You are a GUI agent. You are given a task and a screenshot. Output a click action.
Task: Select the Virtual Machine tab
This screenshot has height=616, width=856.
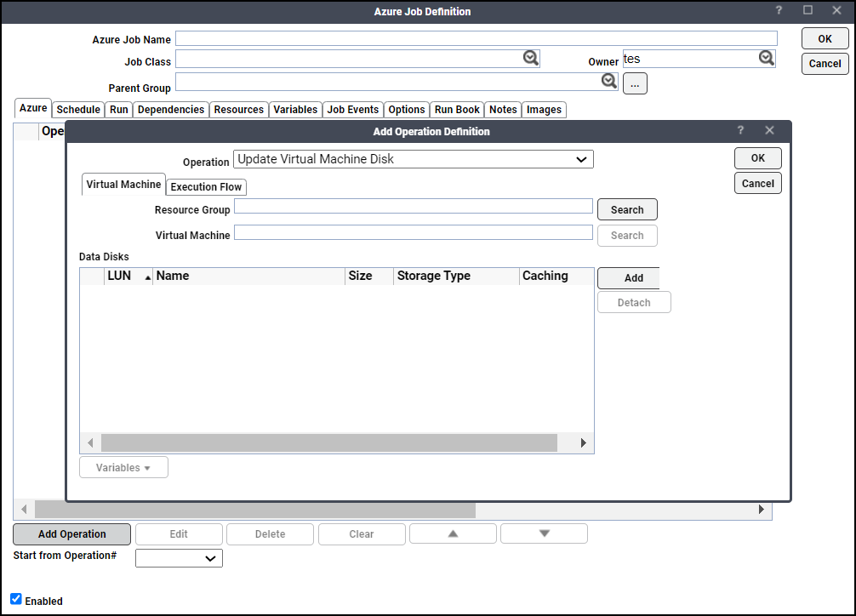point(124,185)
